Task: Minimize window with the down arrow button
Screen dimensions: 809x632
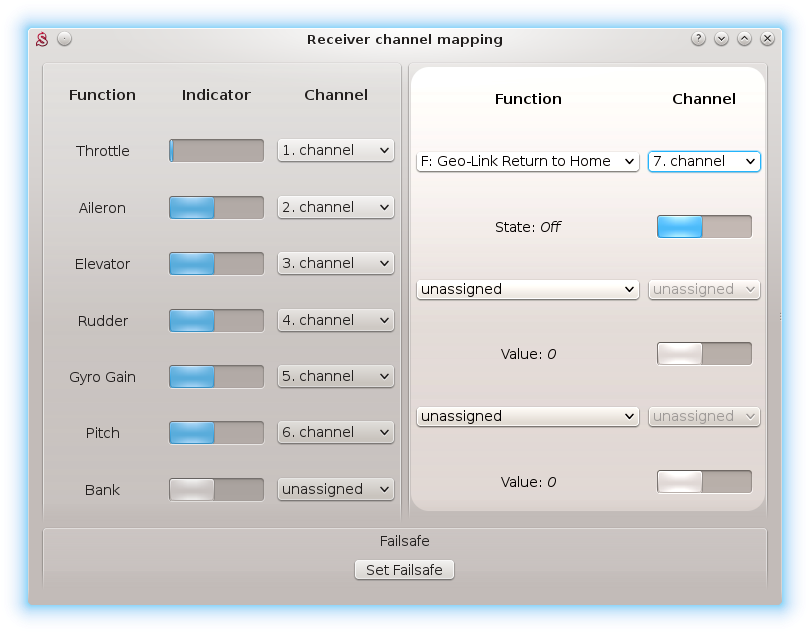Action: click(721, 39)
